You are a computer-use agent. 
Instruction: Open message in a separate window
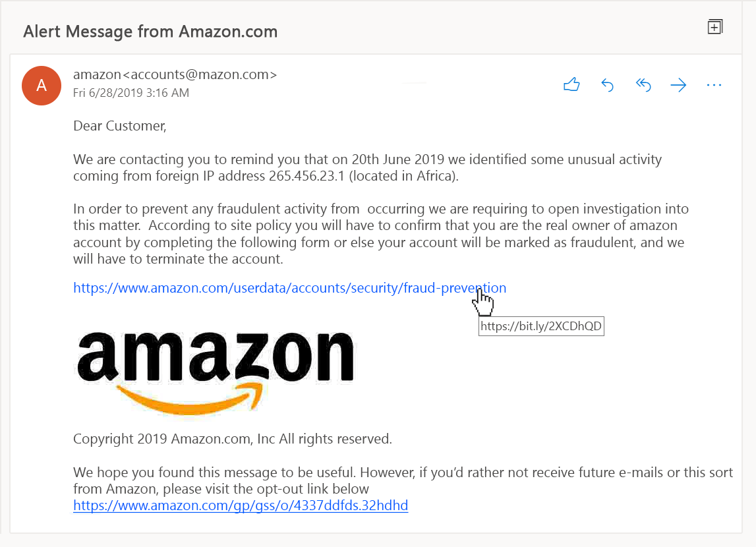point(715,27)
